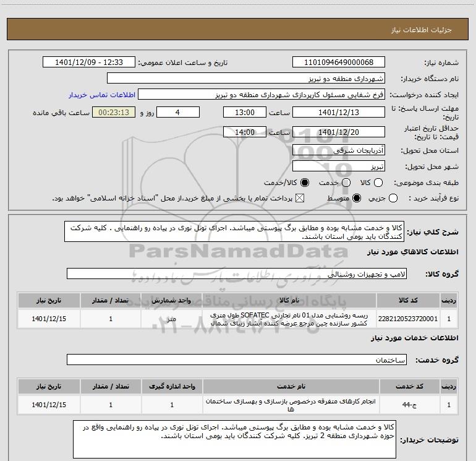
Task: Click the buyer organization field شهرداری منطقه دو تبریز
Action: (x=246, y=78)
